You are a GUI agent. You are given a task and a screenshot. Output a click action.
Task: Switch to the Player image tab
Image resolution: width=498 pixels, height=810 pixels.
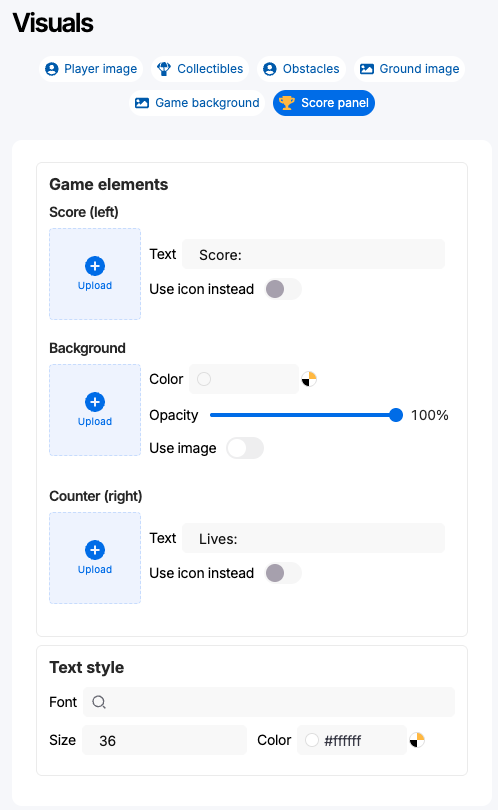pos(91,69)
